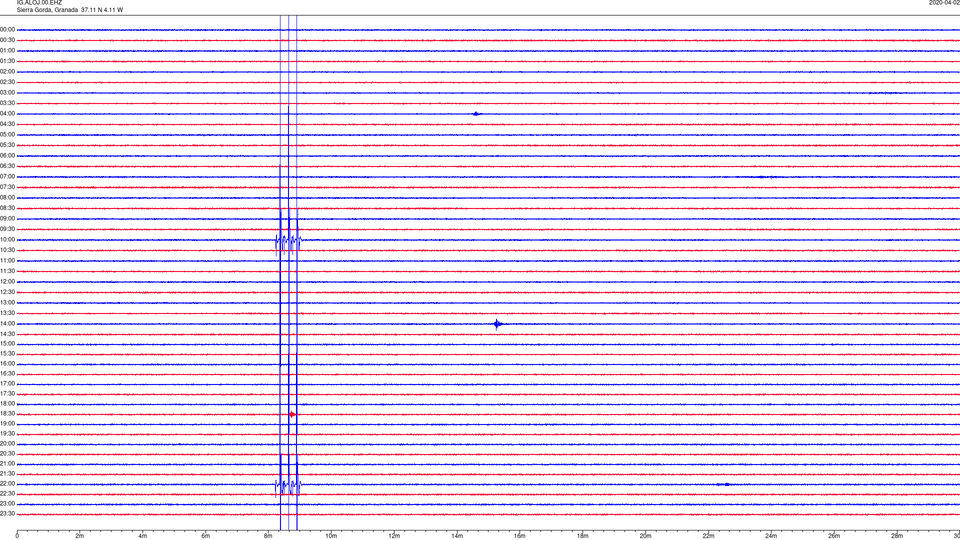The image size is (960, 540).
Task: Select the 00:30 trace time label
Action: (7, 40)
